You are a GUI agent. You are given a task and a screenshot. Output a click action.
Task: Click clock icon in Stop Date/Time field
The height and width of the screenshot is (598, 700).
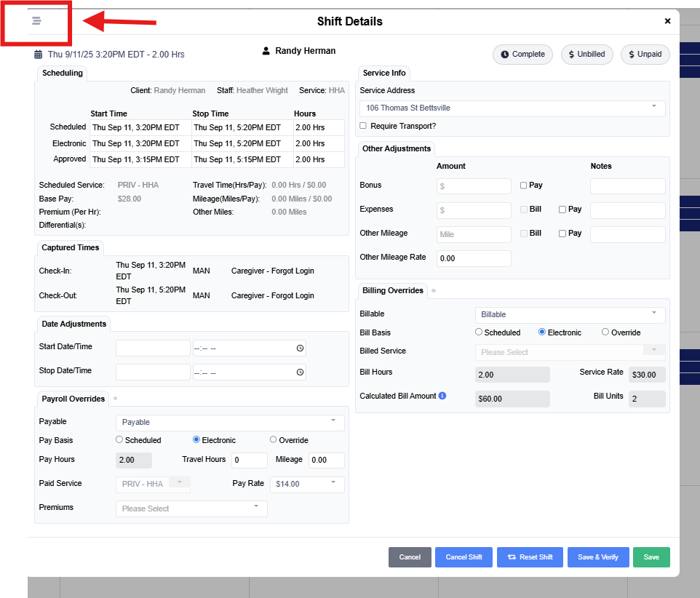coord(300,372)
